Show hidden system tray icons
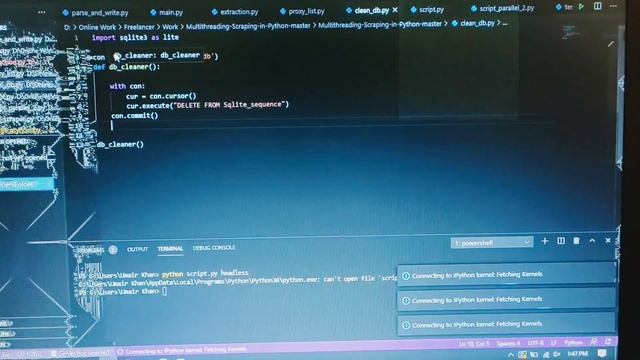Viewport: 640px width, 360px height. click(x=511, y=355)
